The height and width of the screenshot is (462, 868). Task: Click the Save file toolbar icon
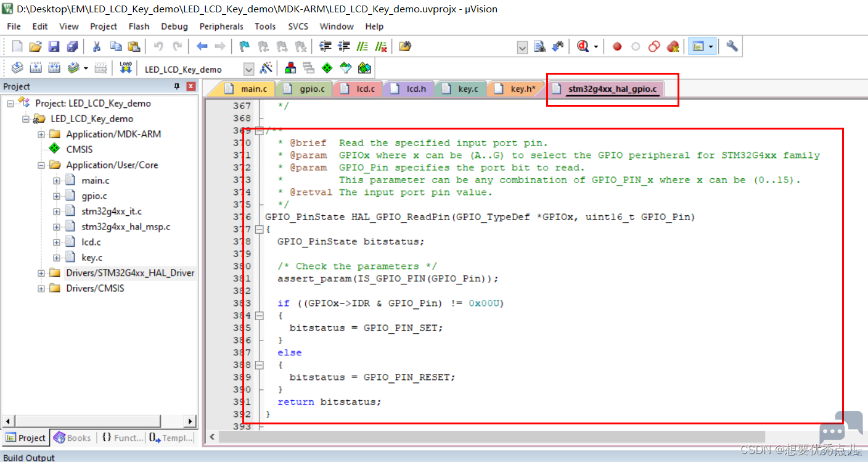pos(54,46)
